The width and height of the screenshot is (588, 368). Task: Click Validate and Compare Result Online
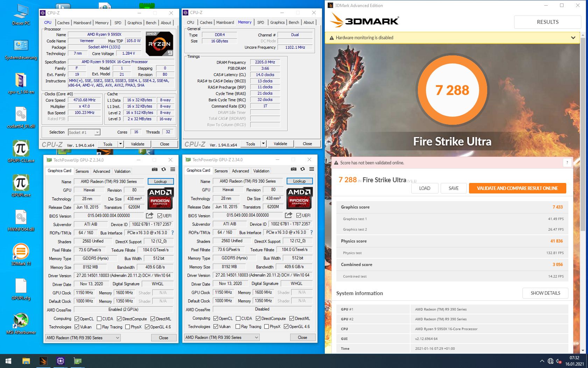[x=517, y=188]
